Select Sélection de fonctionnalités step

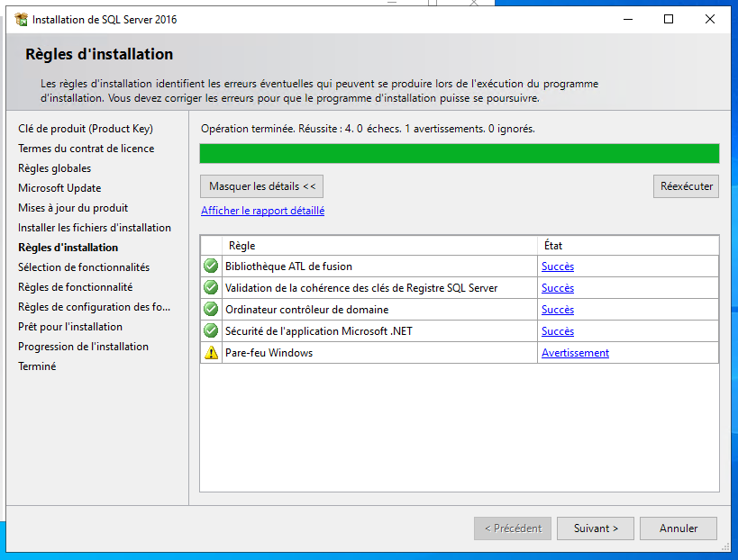coord(84,267)
